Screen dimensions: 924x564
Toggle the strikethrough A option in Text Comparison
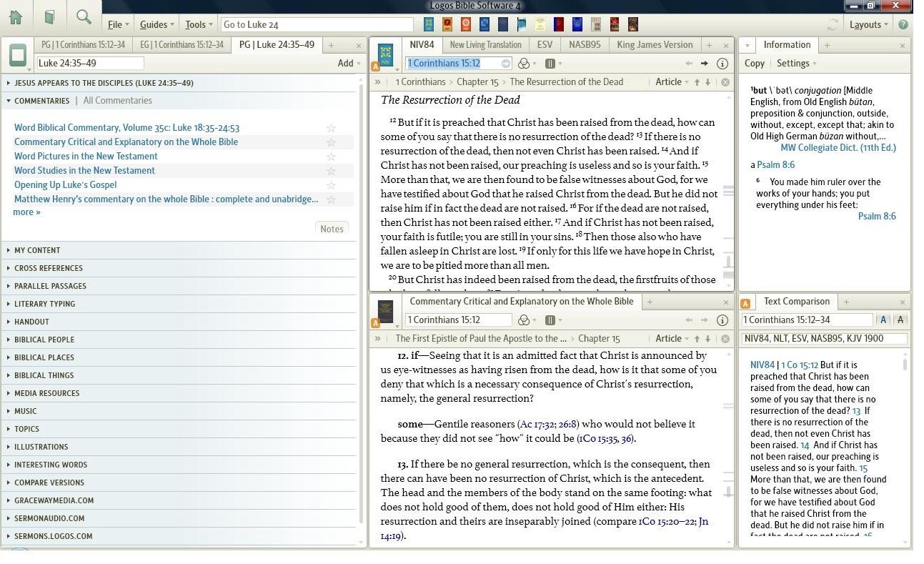pyautogui.click(x=900, y=320)
